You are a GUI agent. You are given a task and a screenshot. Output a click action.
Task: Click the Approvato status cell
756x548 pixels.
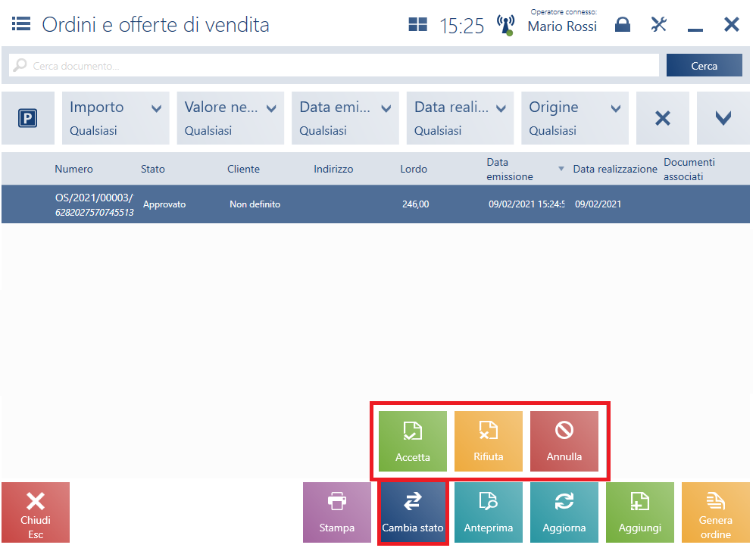164,204
